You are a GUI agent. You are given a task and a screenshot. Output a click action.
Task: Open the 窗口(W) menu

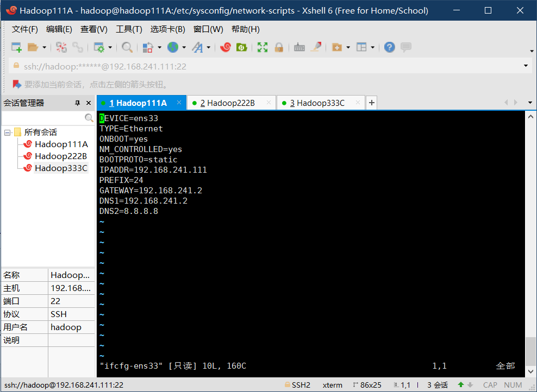(x=208, y=29)
